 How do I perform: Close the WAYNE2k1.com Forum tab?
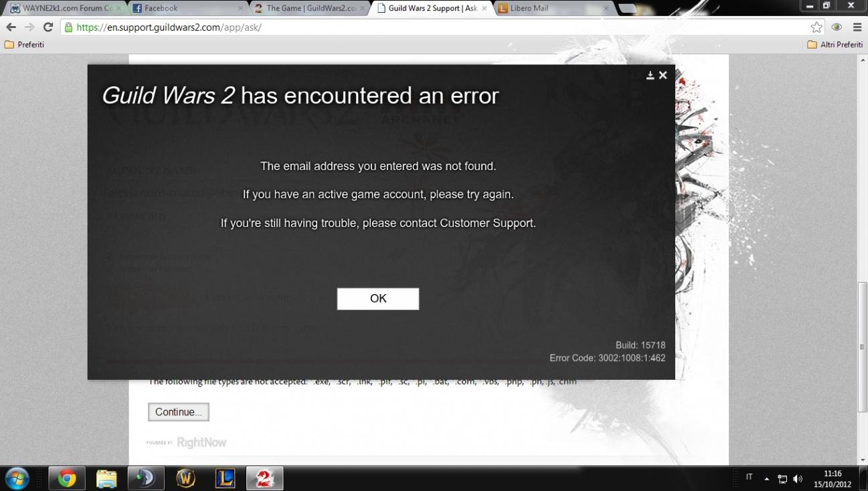(118, 9)
